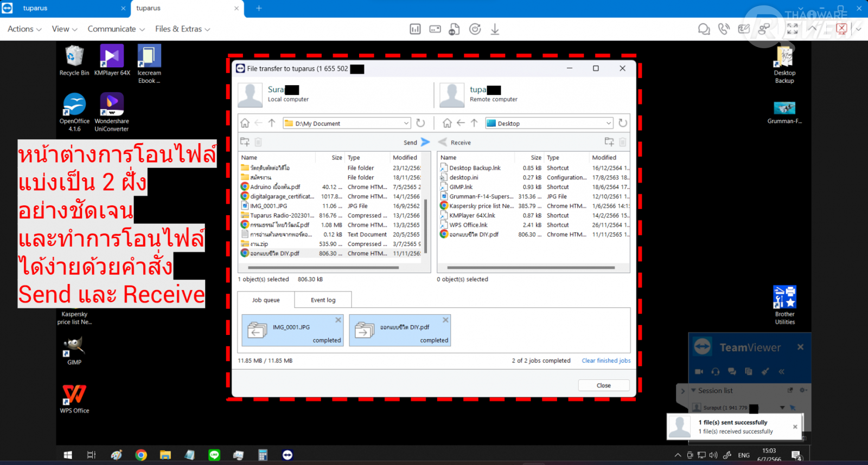Screen dimensions: 868x465
Task: Navigate back in remote pane
Action: tap(461, 123)
